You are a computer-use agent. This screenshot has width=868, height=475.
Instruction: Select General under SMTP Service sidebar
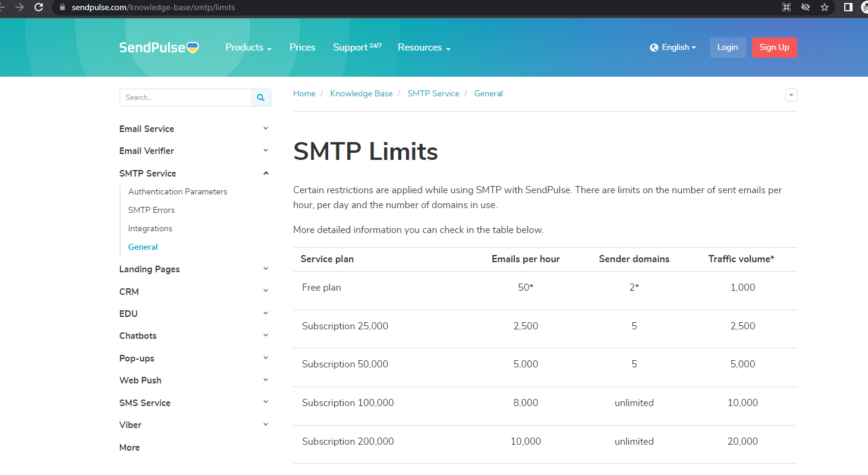tap(143, 247)
